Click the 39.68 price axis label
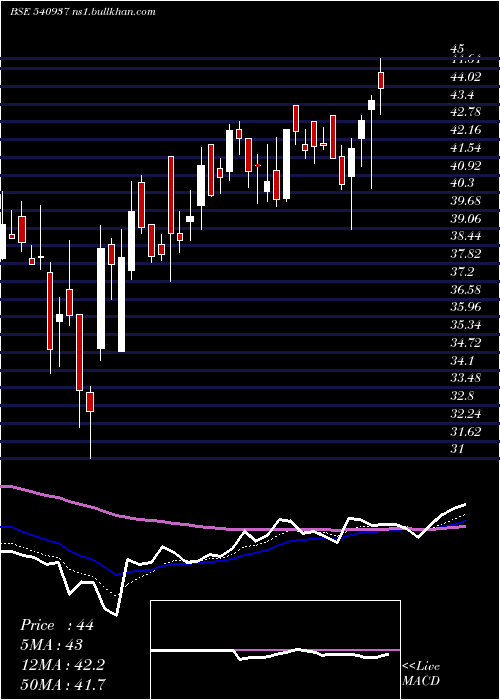Screen dimensions: 500x700 [x=466, y=201]
